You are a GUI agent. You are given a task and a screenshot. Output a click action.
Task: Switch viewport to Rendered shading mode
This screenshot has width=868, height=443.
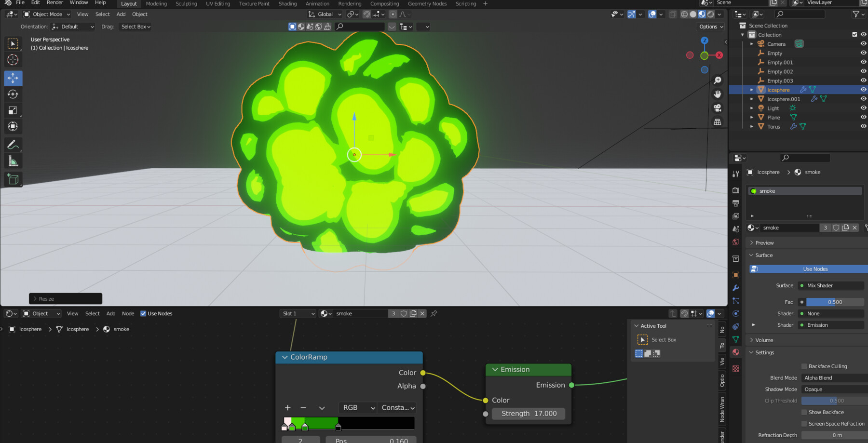pyautogui.click(x=710, y=14)
